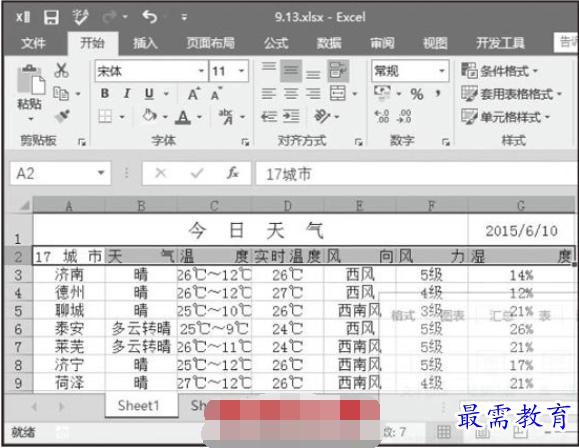Click the Save icon in quick access toolbar
579x448 pixels.
51,17
